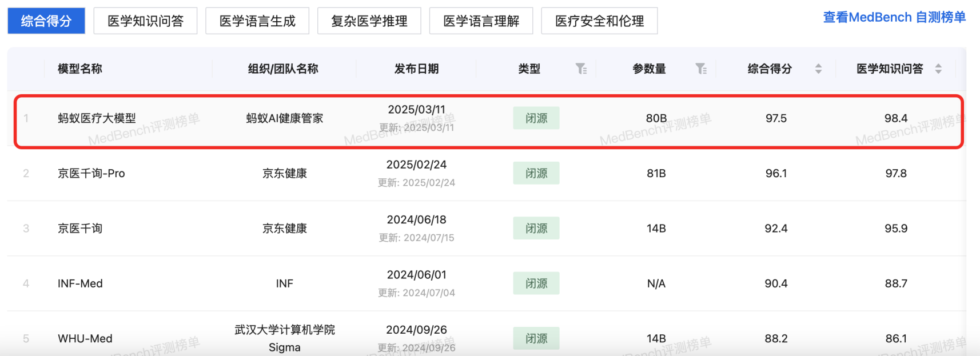
Task: Switch to the 医疗安全和伦理 tab
Action: point(599,21)
